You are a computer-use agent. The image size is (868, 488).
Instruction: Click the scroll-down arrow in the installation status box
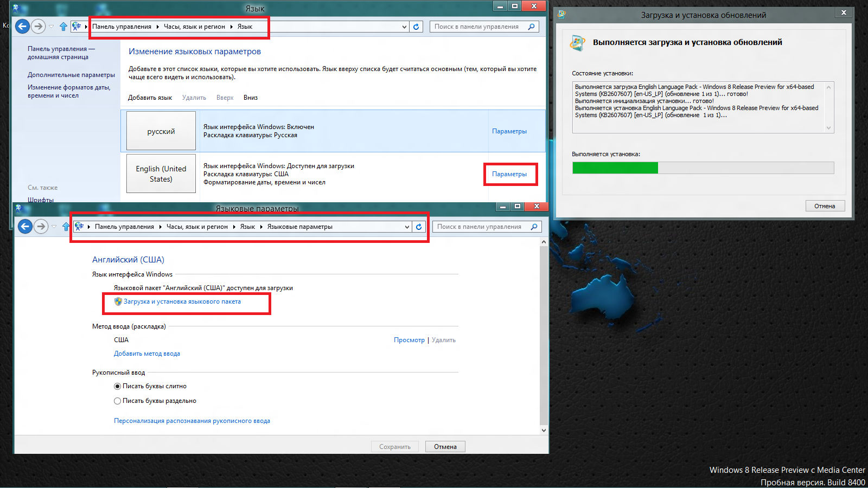[x=828, y=128]
